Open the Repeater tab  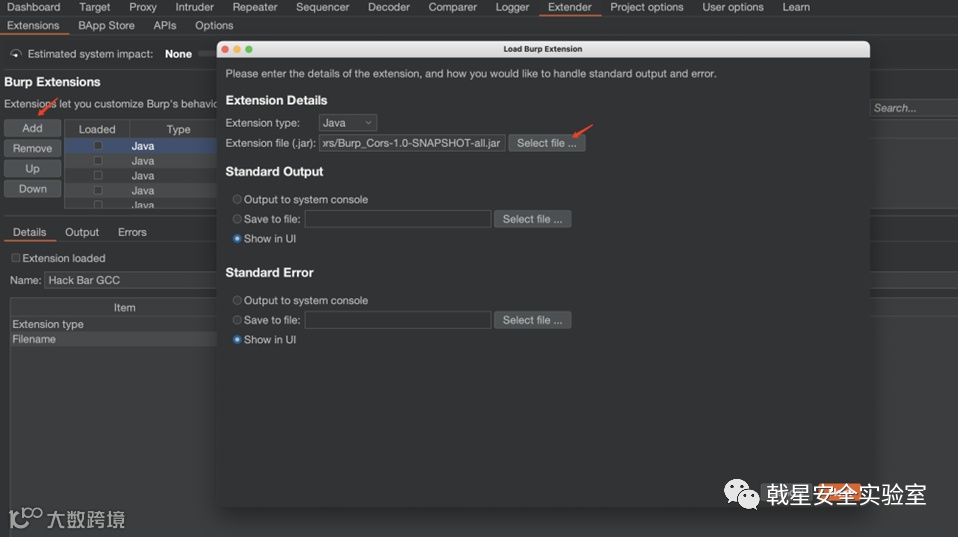[x=255, y=7]
